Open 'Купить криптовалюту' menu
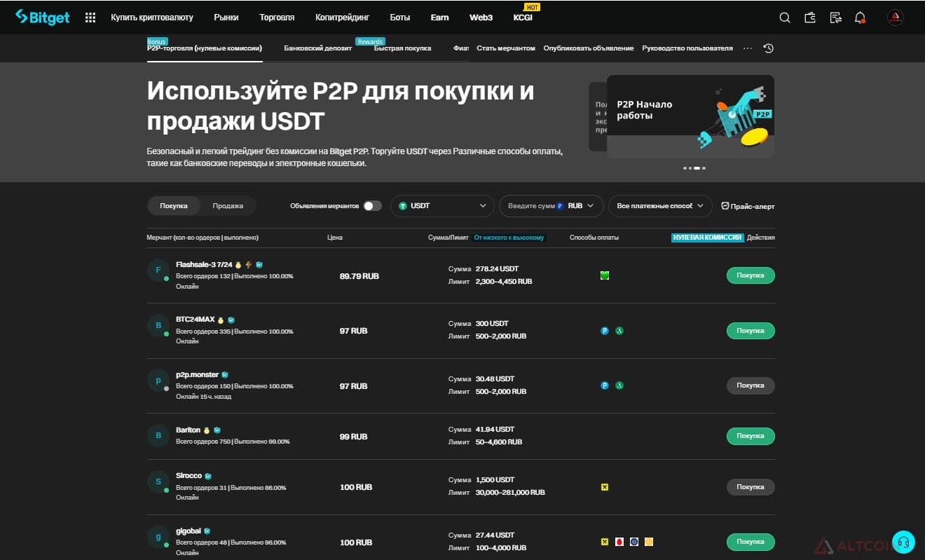The height and width of the screenshot is (560, 925). pos(152,18)
